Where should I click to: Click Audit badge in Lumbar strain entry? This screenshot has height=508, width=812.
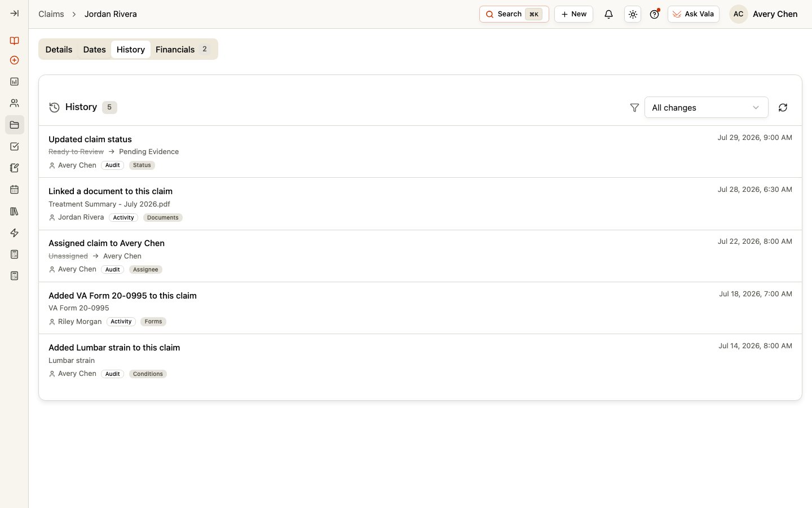(113, 374)
